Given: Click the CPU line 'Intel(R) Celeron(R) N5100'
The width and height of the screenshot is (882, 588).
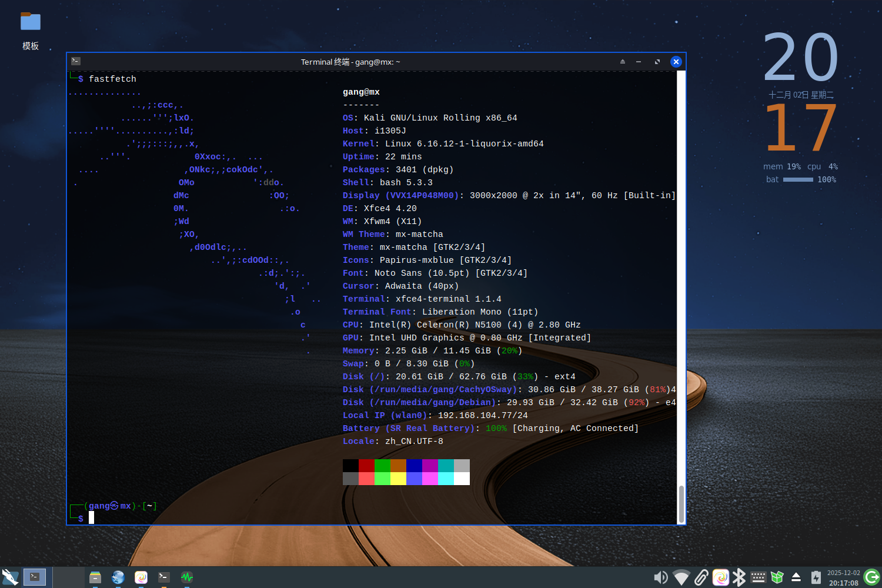Looking at the screenshot, I should pos(462,325).
